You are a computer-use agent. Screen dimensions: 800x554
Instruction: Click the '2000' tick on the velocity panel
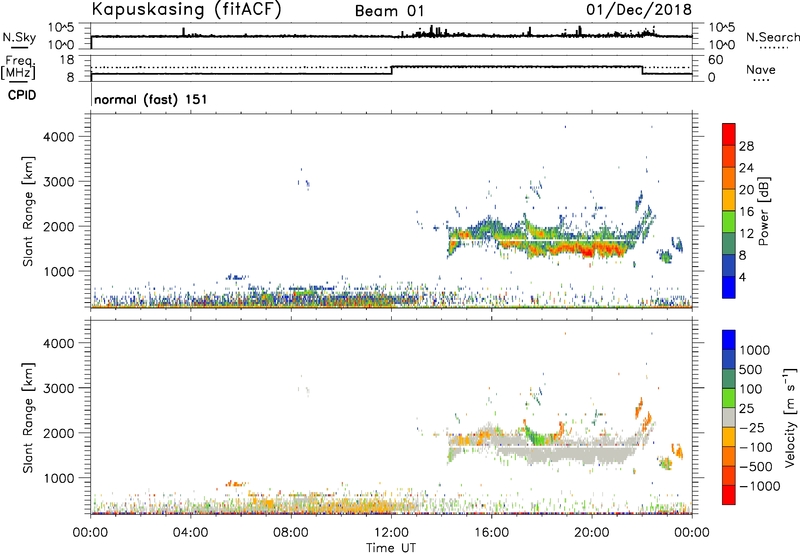(x=59, y=433)
